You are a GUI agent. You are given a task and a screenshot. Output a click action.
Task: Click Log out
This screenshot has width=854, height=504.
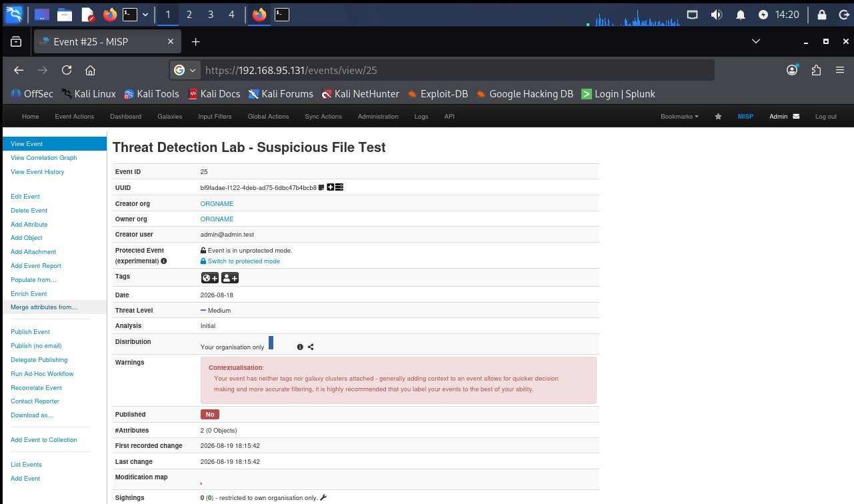click(x=825, y=117)
